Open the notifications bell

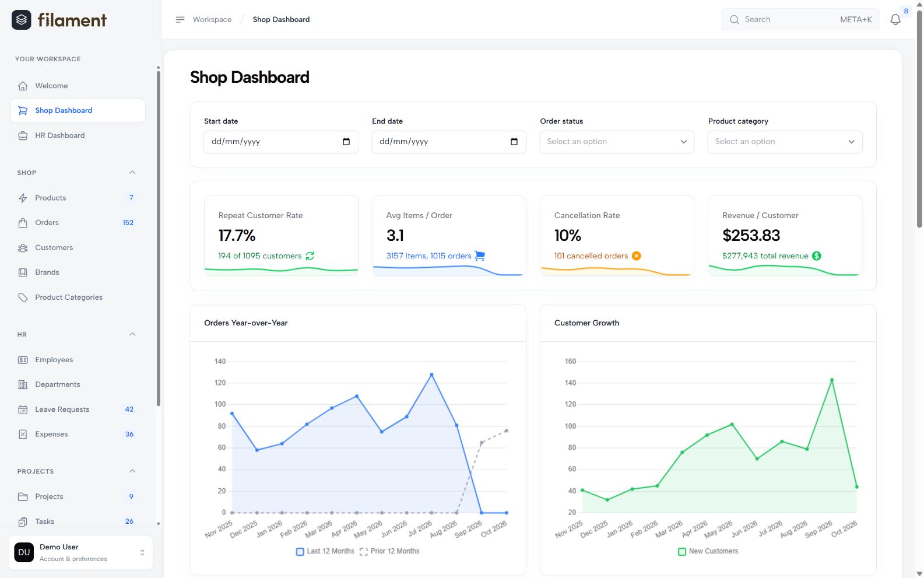coord(895,20)
